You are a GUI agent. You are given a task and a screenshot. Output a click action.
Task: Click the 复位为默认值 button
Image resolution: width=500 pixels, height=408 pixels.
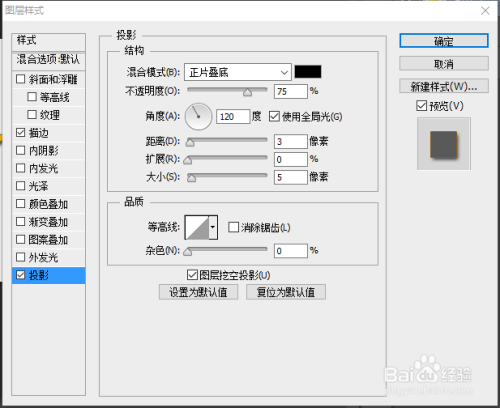286,292
